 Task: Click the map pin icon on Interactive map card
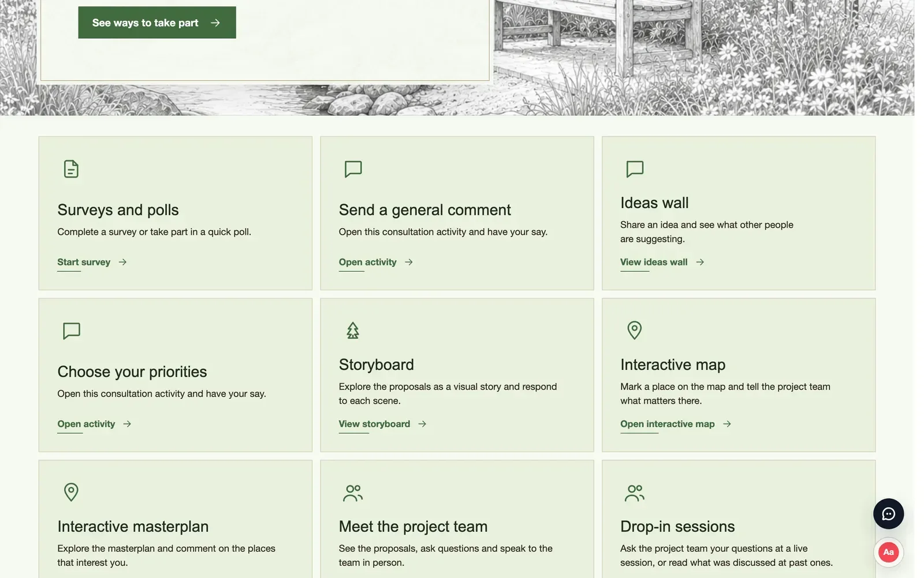point(634,330)
